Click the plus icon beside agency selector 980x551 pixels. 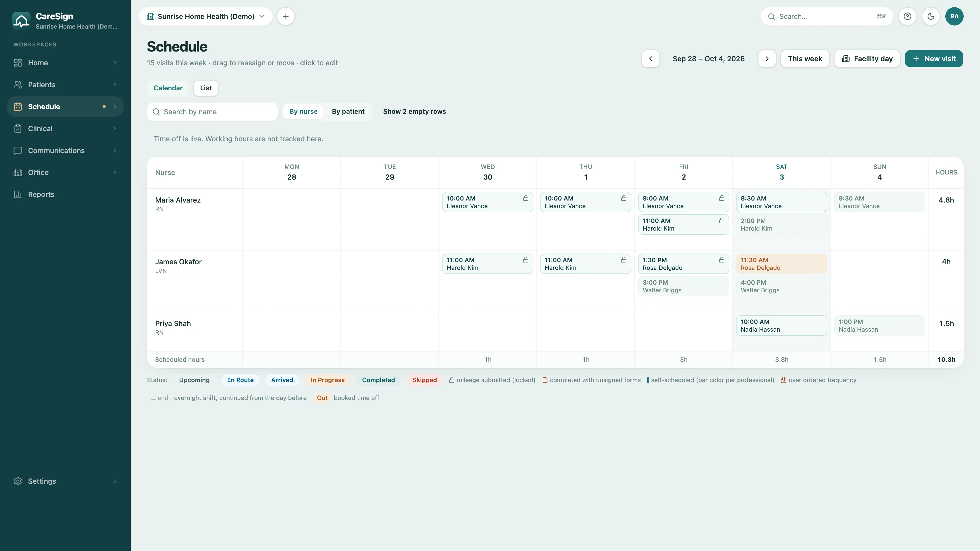coord(286,16)
